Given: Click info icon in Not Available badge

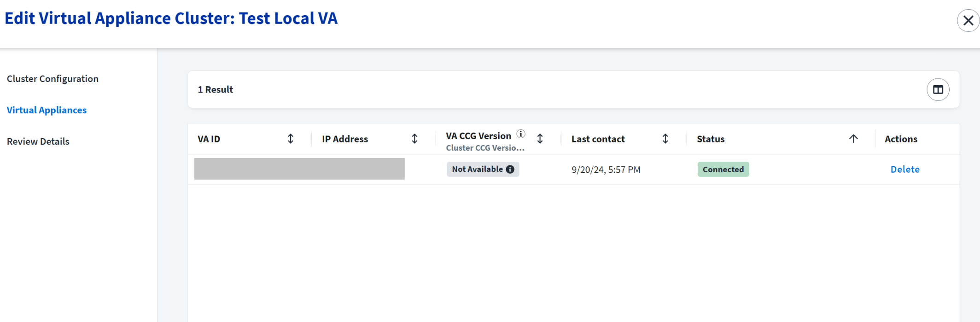Looking at the screenshot, I should click(510, 170).
